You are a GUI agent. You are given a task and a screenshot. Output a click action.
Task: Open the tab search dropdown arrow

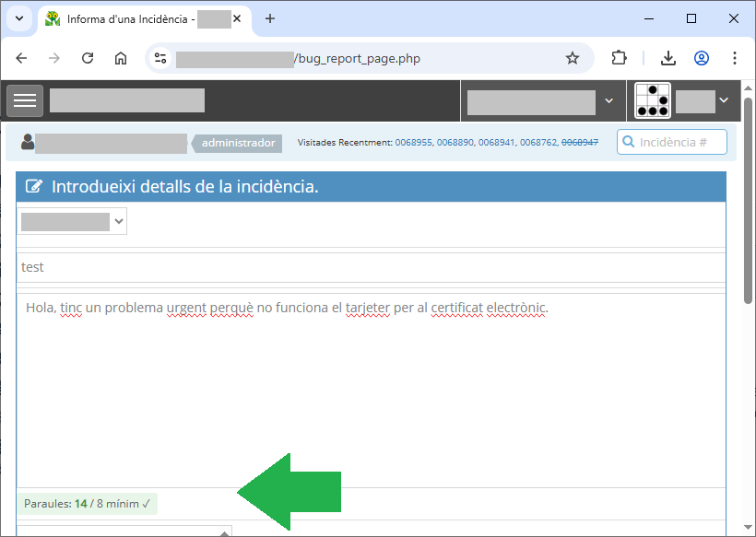[x=19, y=18]
